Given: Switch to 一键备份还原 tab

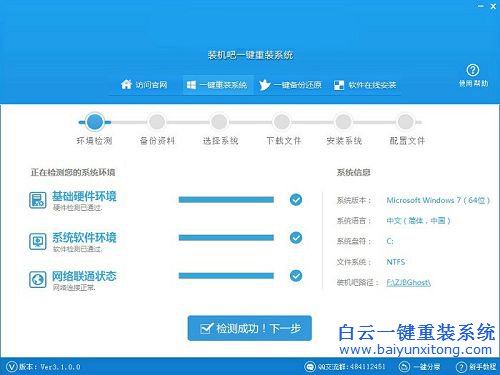Looking at the screenshot, I should 290,85.
